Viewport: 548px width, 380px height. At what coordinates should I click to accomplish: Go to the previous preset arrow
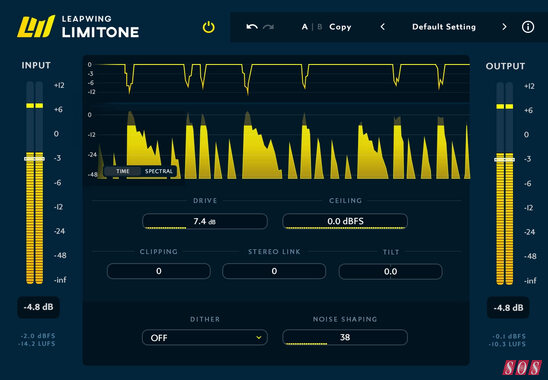click(x=383, y=27)
